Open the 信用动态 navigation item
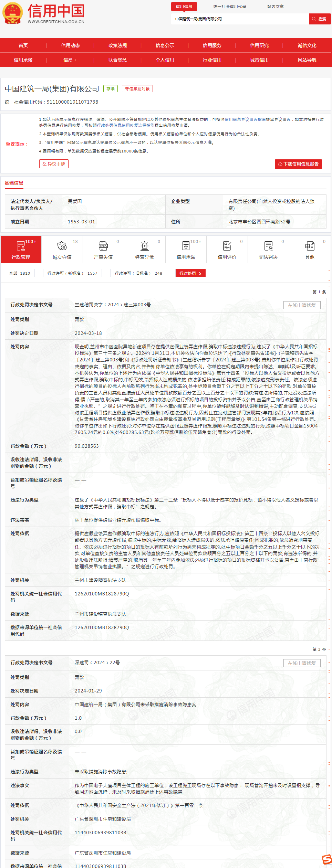This screenshot has height=868, width=332. (x=70, y=45)
